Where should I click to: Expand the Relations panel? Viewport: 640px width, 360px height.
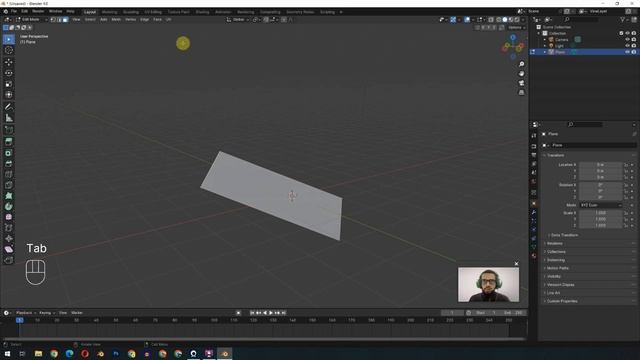[x=554, y=243]
